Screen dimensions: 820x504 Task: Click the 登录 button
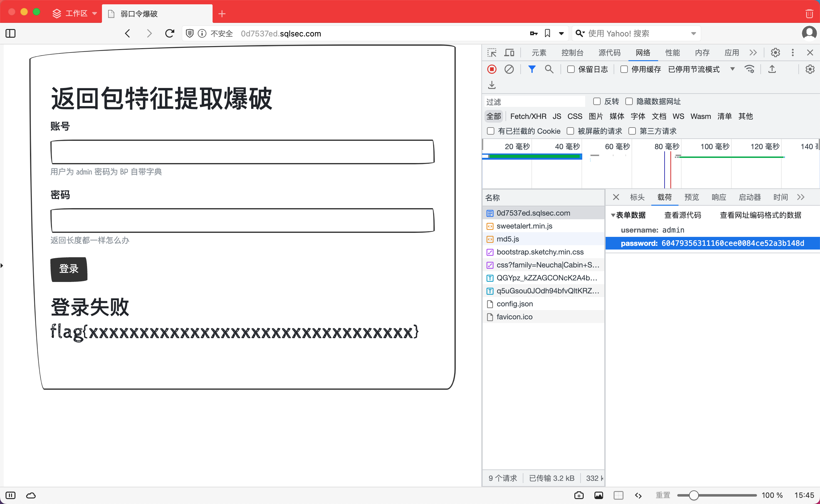(69, 269)
